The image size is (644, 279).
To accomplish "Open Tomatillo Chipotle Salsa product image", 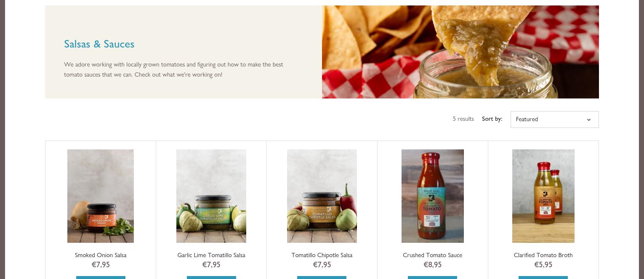I will [x=322, y=196].
